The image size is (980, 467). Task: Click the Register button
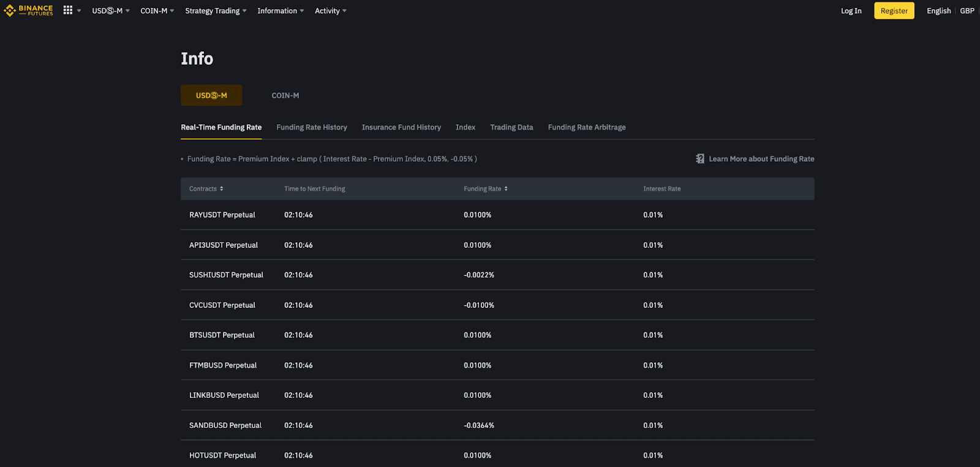tap(894, 11)
